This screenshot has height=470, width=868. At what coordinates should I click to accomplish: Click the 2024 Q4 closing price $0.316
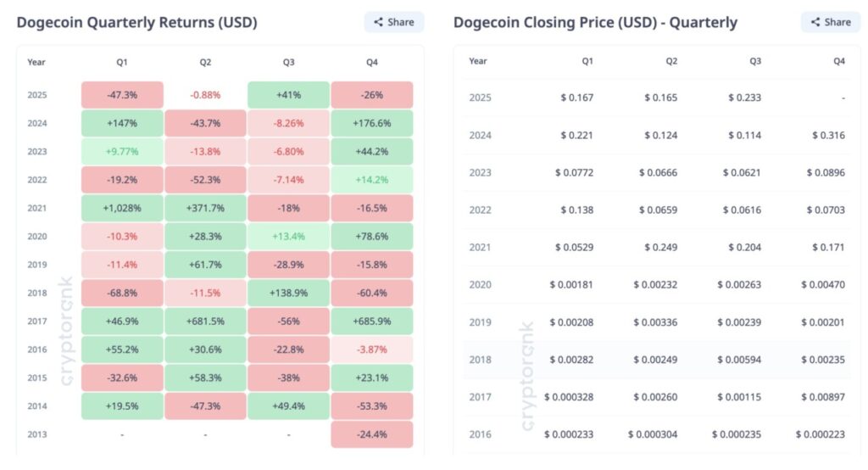point(828,135)
